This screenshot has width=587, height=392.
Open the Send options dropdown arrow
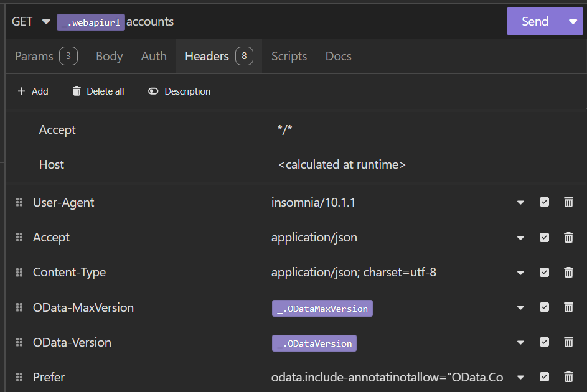click(573, 21)
